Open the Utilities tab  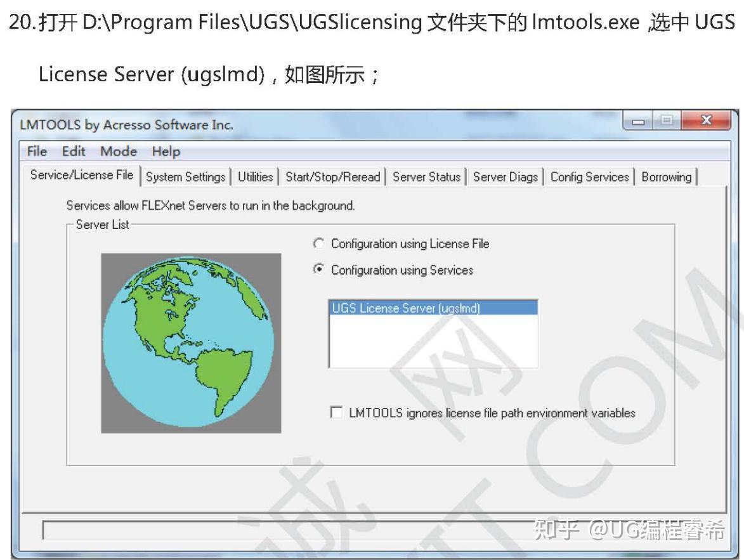click(254, 178)
